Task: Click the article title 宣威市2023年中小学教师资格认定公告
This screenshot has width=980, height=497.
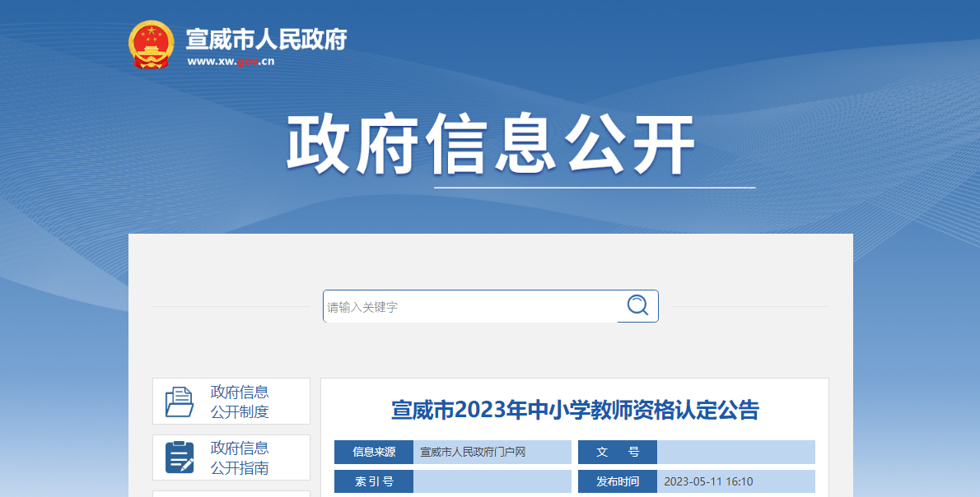Action: point(575,411)
